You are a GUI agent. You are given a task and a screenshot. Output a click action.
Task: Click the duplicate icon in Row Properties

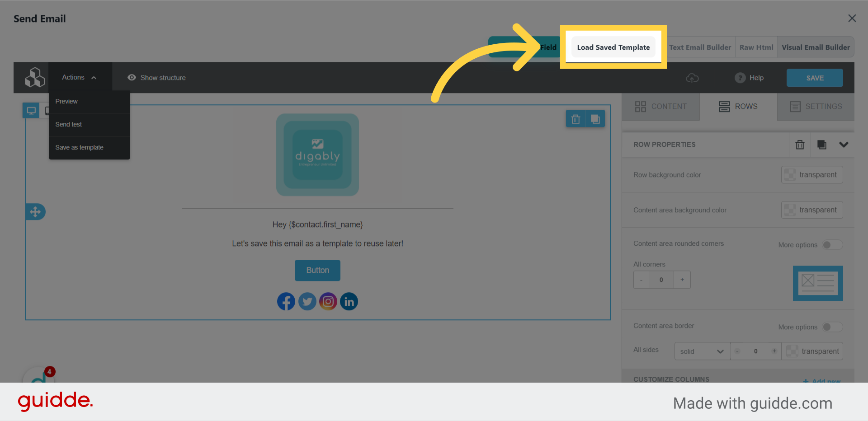[821, 145]
